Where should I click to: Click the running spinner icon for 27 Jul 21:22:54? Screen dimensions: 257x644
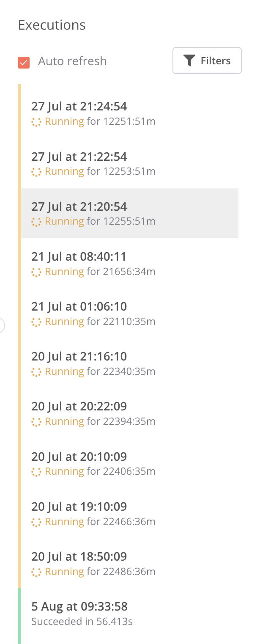(x=36, y=172)
